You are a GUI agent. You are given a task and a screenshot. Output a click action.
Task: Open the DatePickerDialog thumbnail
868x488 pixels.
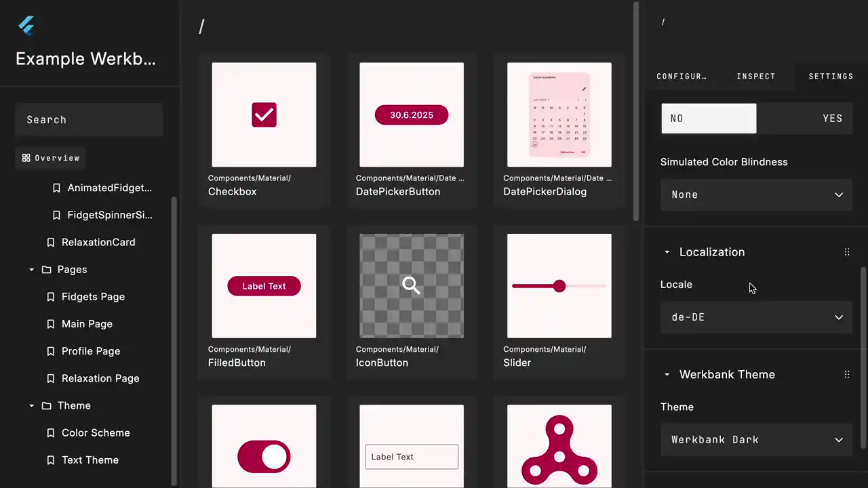(559, 115)
